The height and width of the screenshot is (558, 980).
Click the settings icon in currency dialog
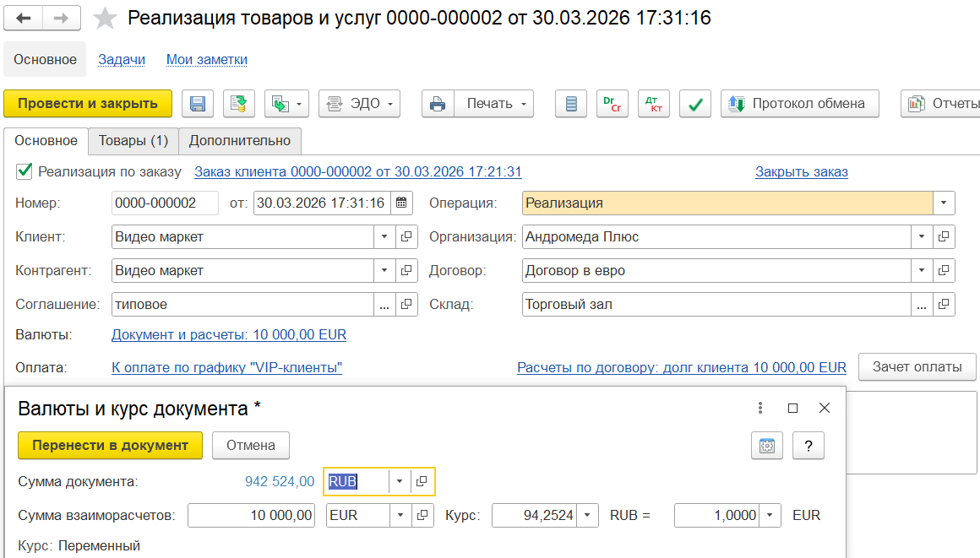click(x=767, y=446)
